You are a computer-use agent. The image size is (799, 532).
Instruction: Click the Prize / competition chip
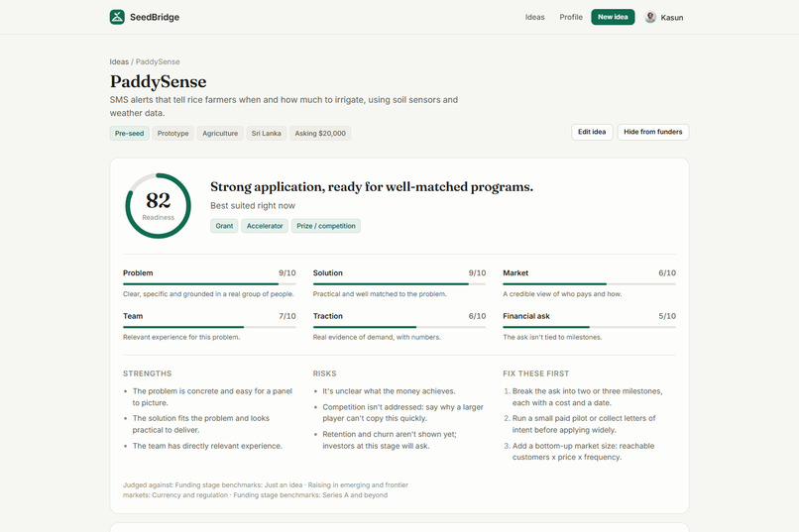pos(326,226)
